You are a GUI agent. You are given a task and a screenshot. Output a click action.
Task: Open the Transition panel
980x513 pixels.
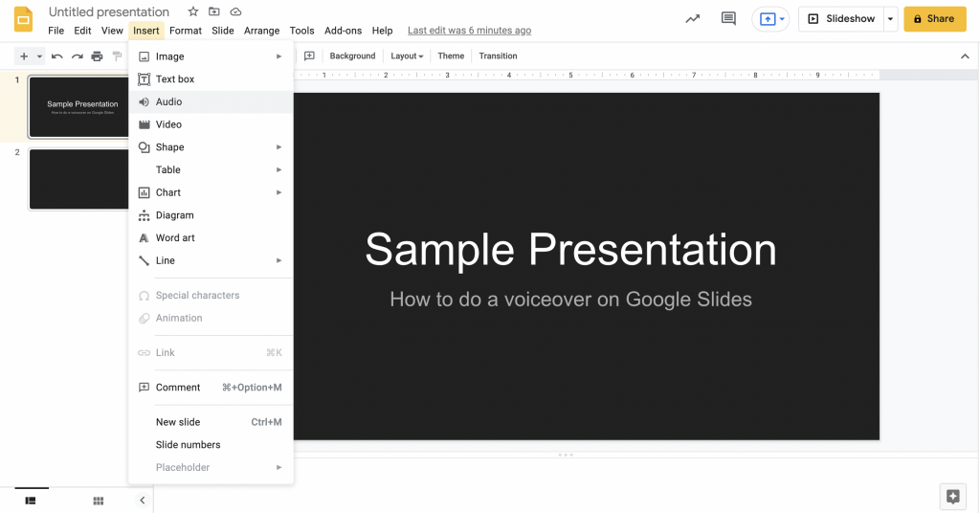[x=498, y=56]
